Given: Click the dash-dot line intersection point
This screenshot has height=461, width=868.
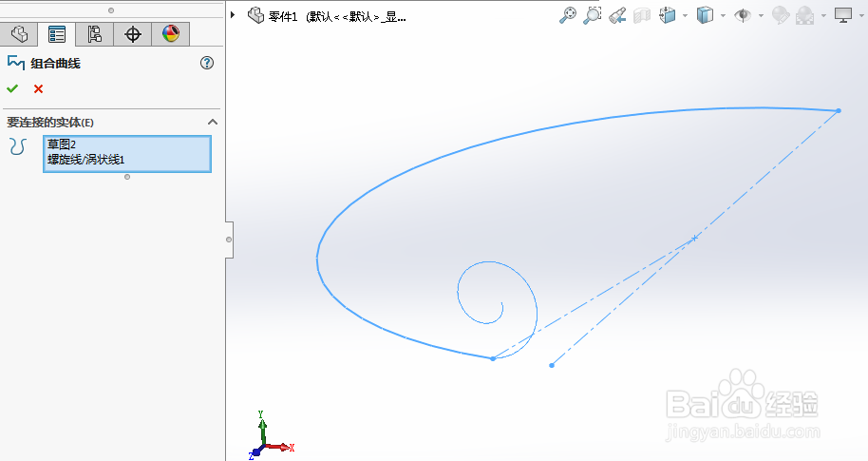Looking at the screenshot, I should pos(694,239).
